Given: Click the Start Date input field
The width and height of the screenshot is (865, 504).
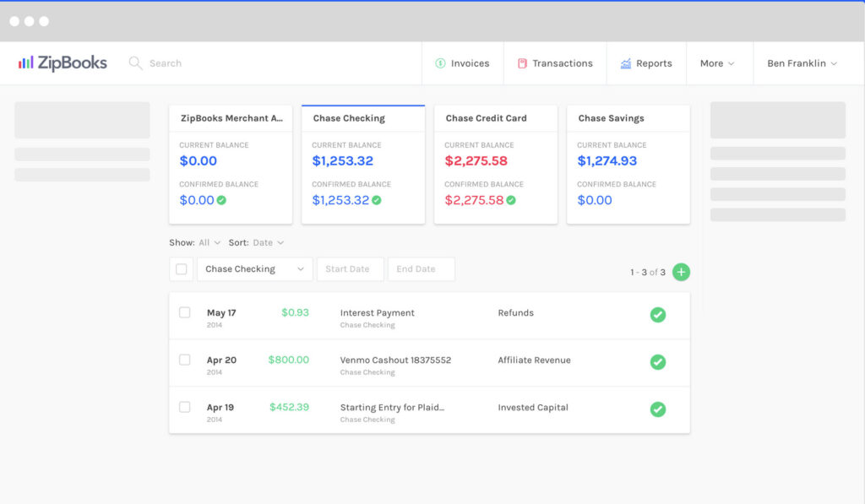Looking at the screenshot, I should pos(350,269).
